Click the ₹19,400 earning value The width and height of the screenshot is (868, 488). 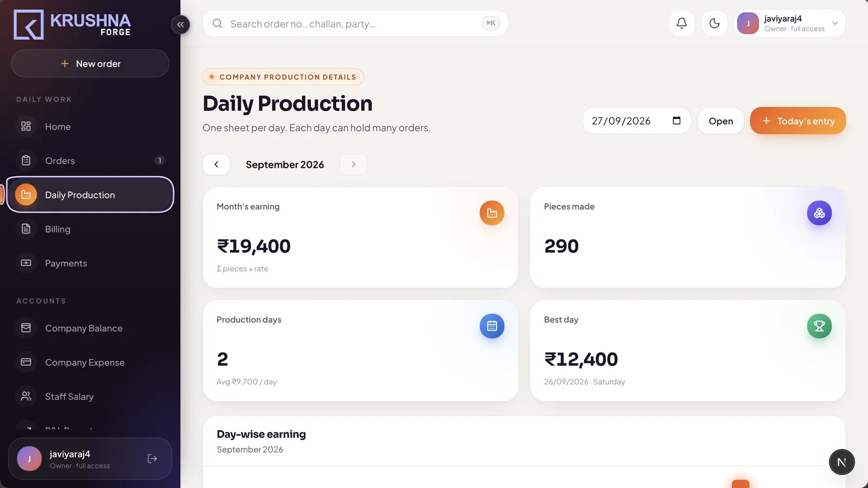point(254,246)
